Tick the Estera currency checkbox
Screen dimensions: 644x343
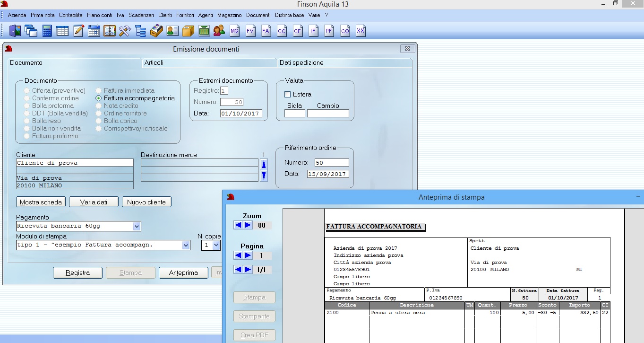click(x=287, y=94)
